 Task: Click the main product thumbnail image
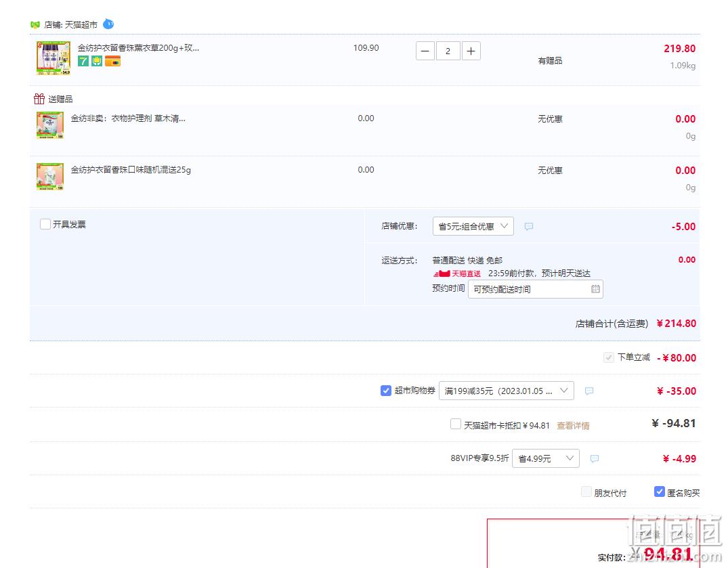(53, 58)
